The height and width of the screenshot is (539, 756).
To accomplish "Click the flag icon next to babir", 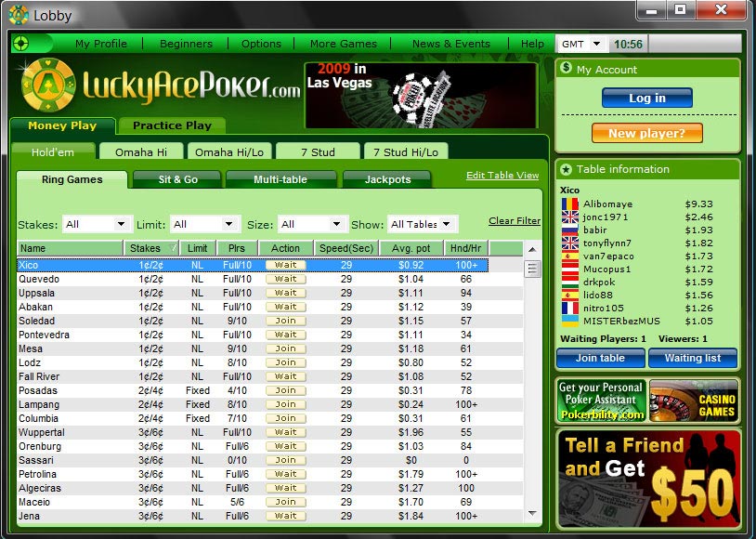I will pos(570,230).
